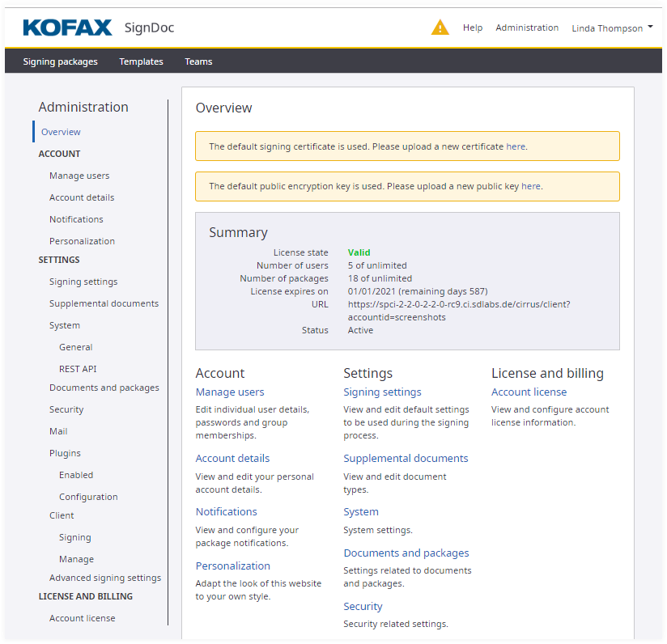Open the Personalization link under Account
667x644 pixels.
point(232,566)
